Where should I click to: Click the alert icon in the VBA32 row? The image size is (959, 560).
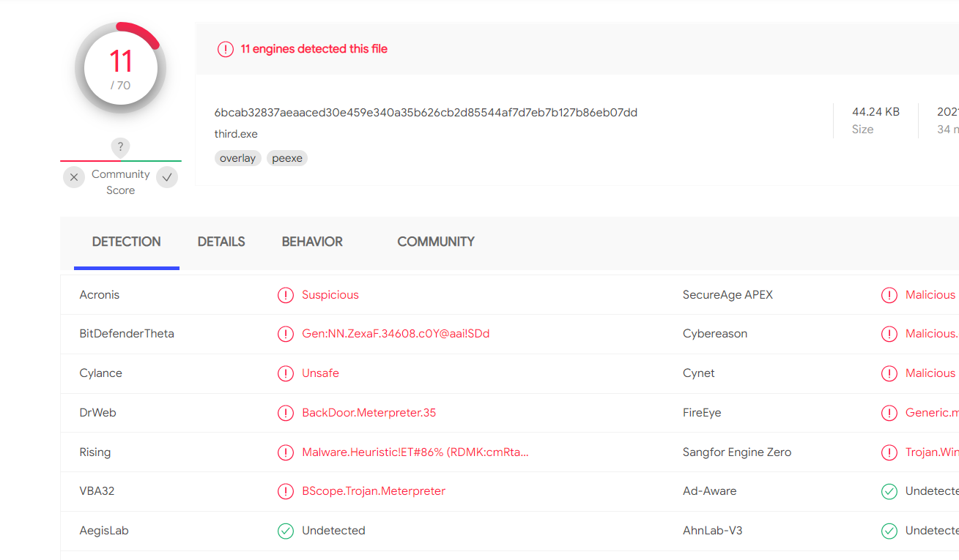(286, 491)
